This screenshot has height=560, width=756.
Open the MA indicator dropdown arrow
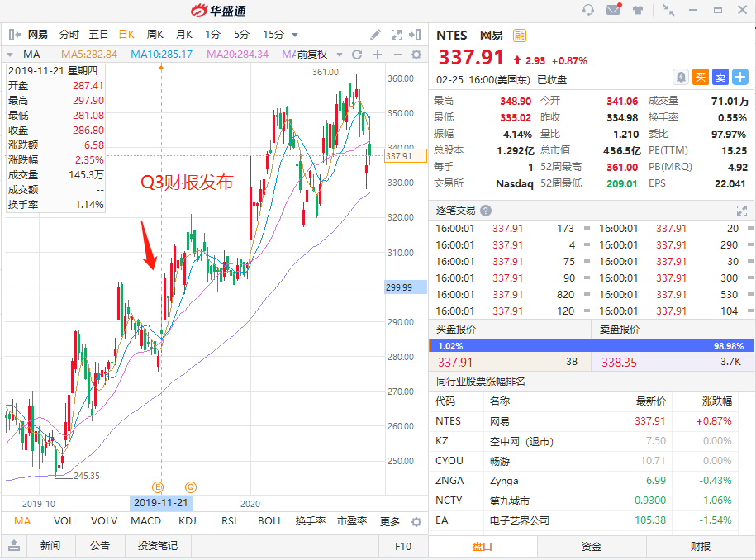click(x=10, y=55)
